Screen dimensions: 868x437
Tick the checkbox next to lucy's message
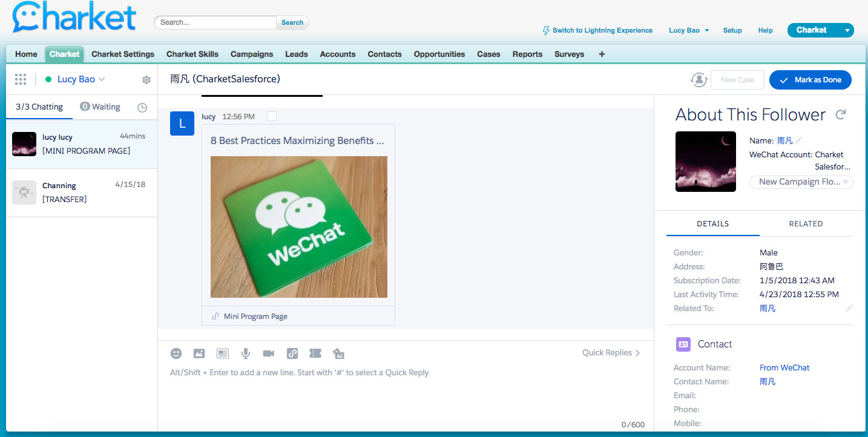click(272, 116)
